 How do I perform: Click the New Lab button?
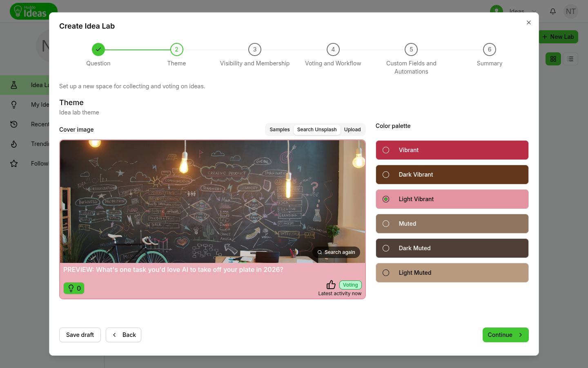[558, 37]
